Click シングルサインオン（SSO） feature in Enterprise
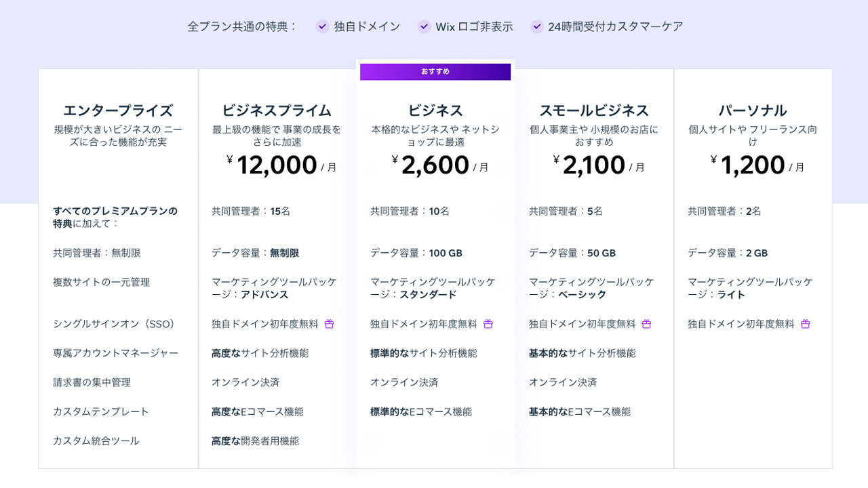The image size is (868, 488). 116,324
